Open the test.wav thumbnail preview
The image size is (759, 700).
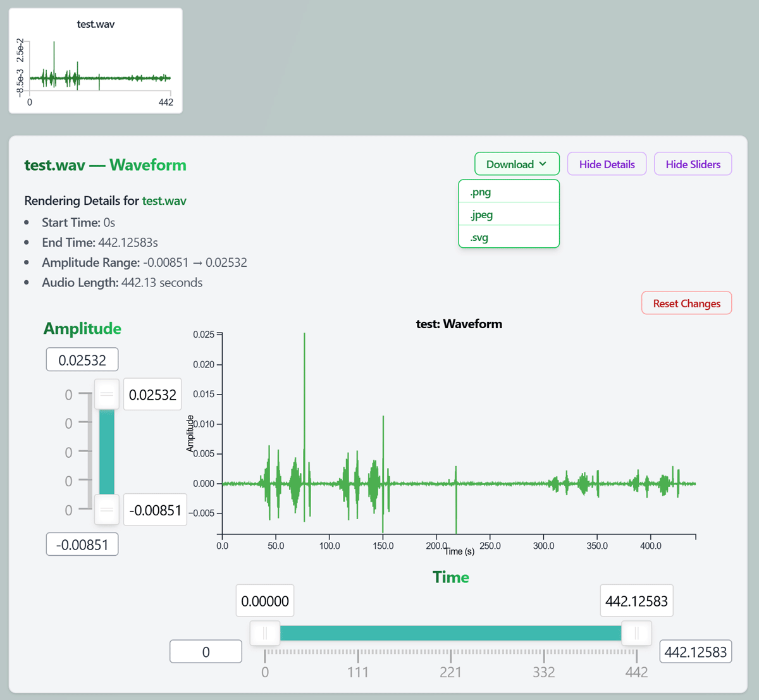point(96,61)
